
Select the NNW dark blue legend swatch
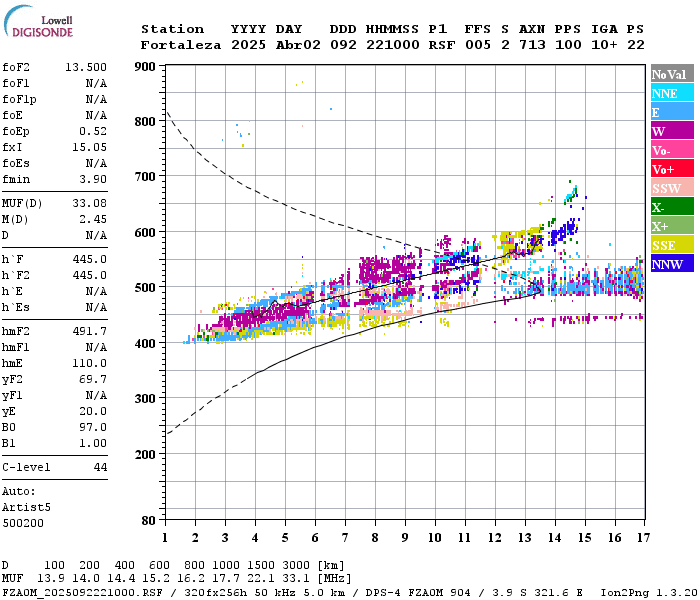[672, 264]
